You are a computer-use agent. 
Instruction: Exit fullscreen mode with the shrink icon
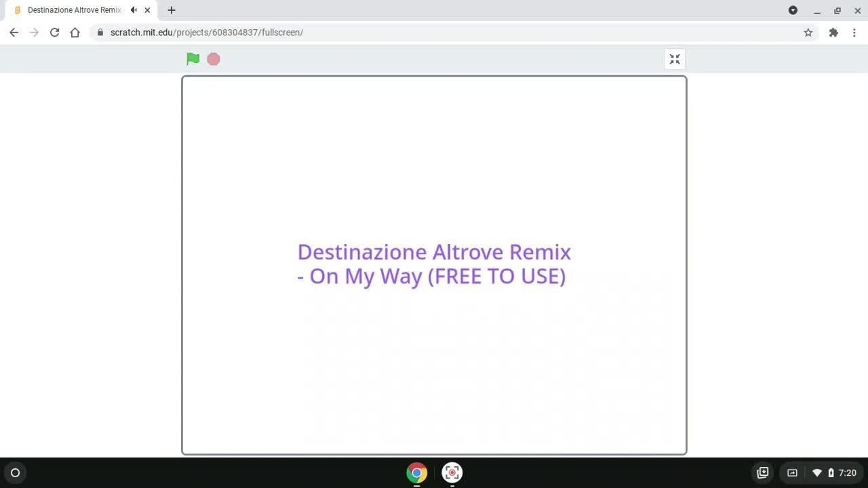pos(675,59)
